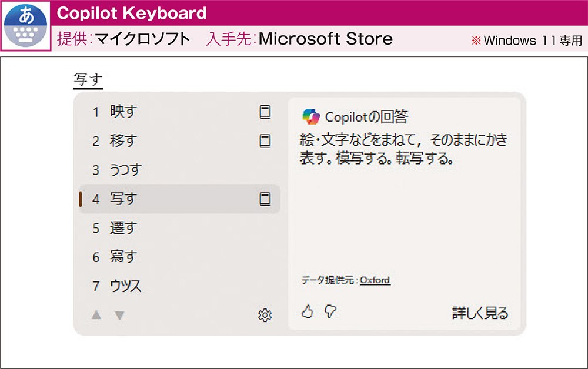Choose candidate 6 寫す
The image size is (588, 369).
coord(179,257)
